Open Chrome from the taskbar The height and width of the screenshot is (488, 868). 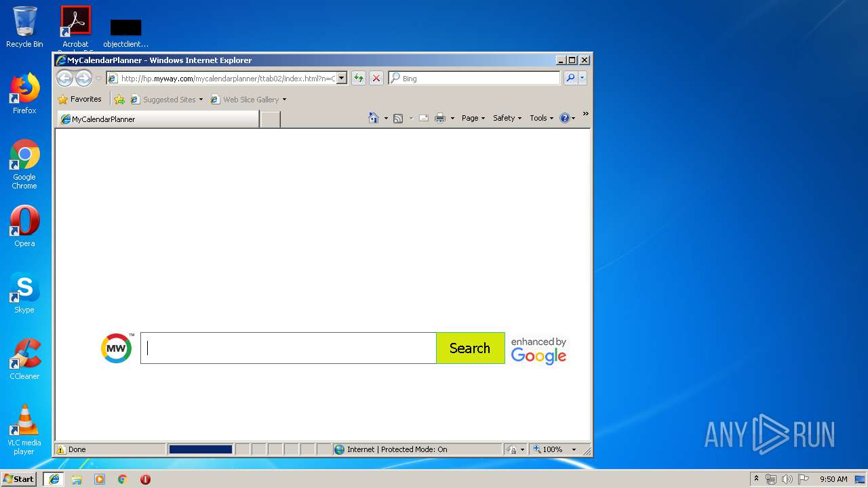coord(122,479)
